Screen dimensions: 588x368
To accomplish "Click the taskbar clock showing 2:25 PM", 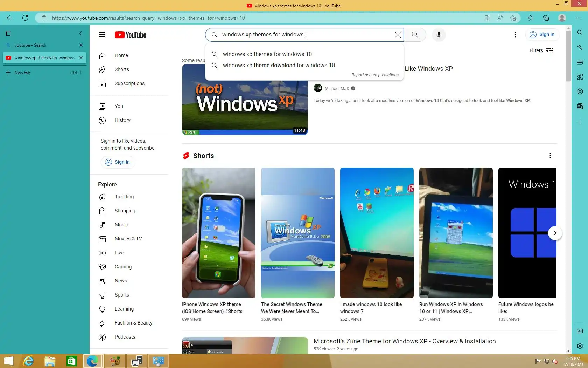I will pyautogui.click(x=573, y=361).
